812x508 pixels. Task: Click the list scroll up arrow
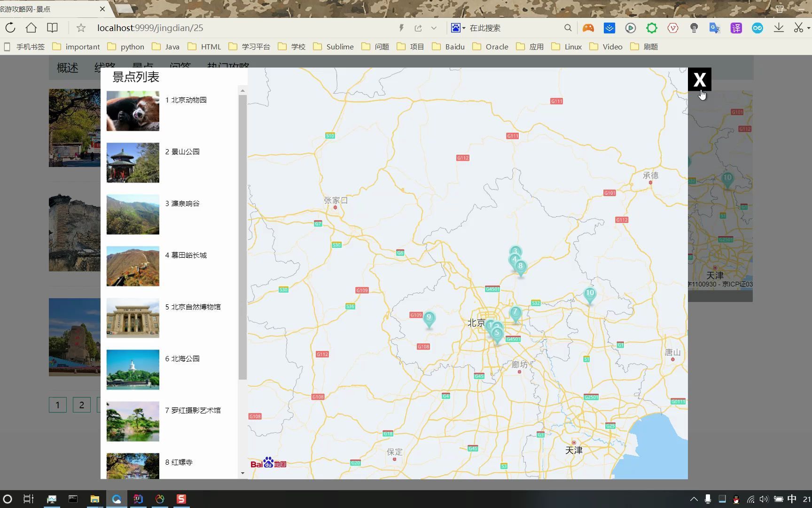242,90
